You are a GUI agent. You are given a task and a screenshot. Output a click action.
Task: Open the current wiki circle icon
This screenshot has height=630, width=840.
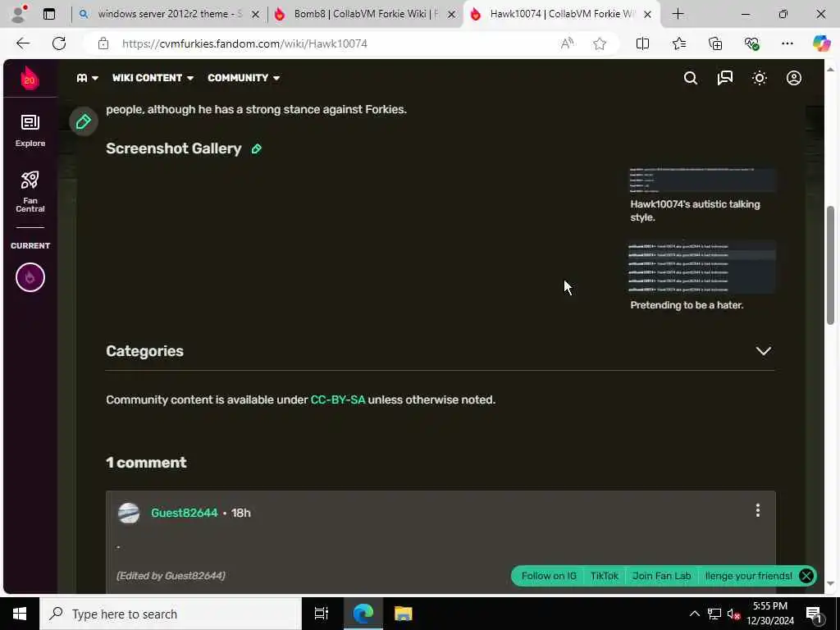tap(30, 277)
